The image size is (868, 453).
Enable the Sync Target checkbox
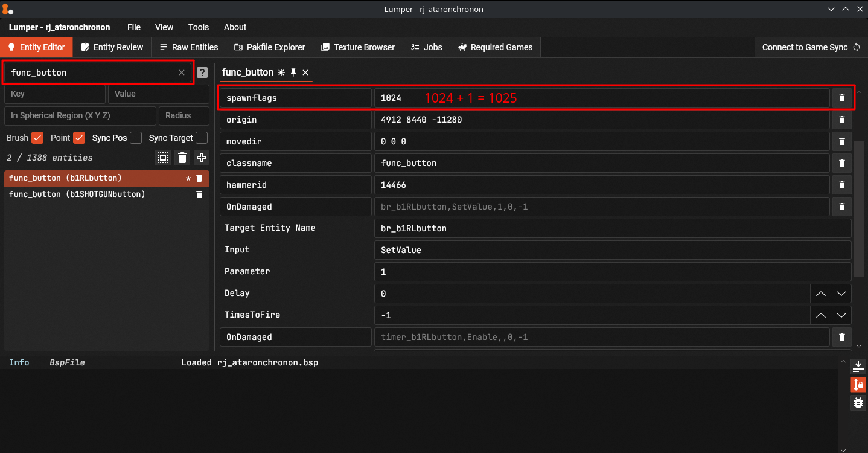pos(202,138)
